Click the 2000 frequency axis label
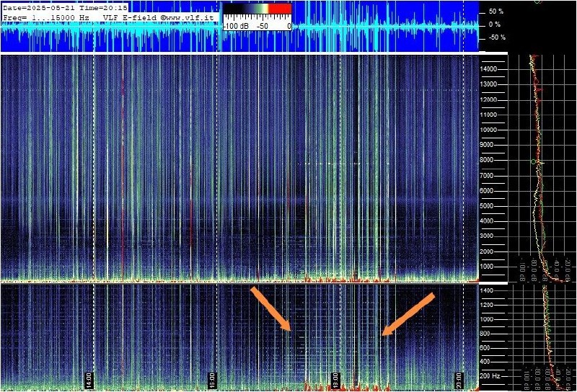This screenshot has width=577, height=392. tap(487, 251)
